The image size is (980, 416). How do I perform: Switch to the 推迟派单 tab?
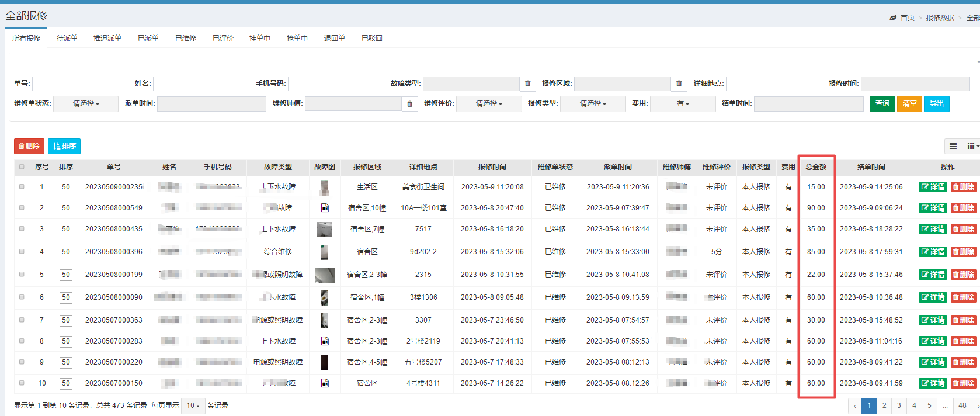pyautogui.click(x=107, y=38)
